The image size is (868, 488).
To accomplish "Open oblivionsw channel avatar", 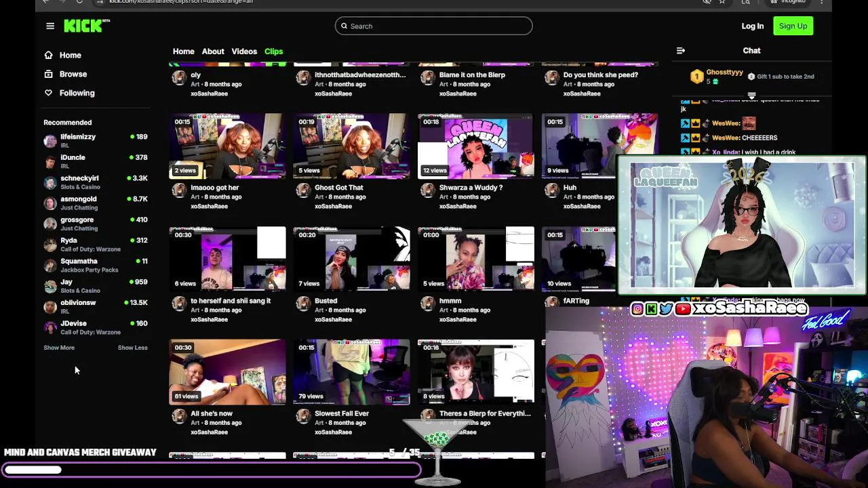I will coord(50,306).
